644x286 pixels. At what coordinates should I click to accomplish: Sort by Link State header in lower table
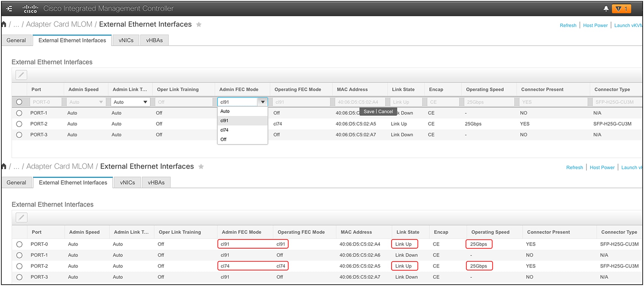408,232
